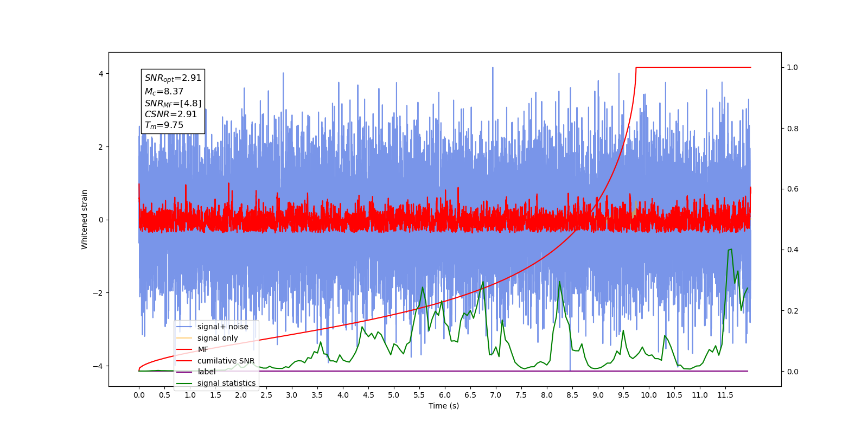
Task: Click the x-axis tick label 11.5
Action: (x=725, y=395)
